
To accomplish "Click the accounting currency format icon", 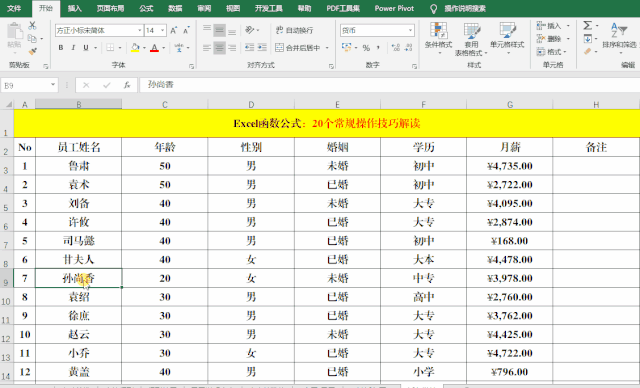I will click(x=347, y=48).
